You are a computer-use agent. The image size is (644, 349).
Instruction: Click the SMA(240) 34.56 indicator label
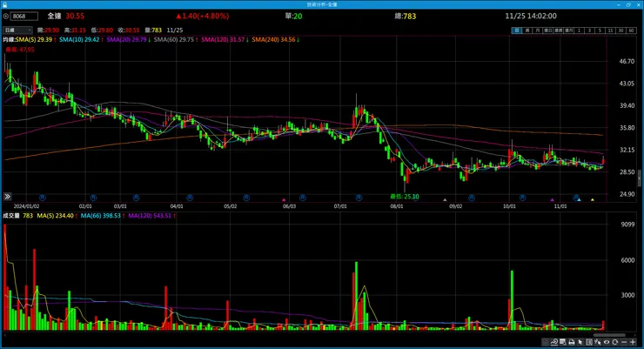click(275, 40)
